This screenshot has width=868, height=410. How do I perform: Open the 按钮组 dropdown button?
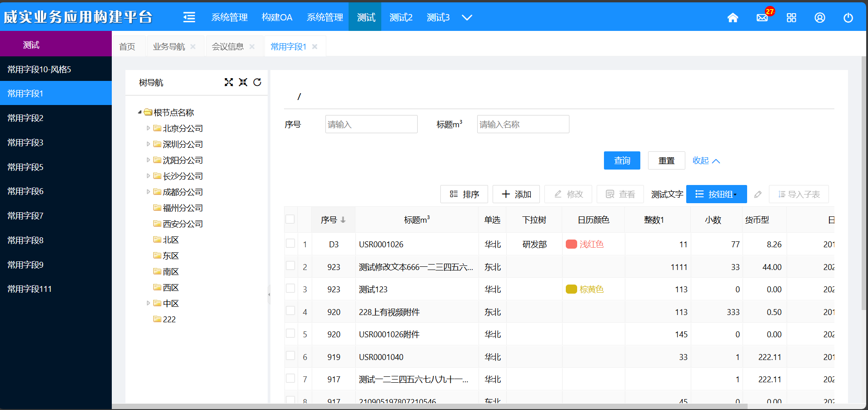[717, 194]
